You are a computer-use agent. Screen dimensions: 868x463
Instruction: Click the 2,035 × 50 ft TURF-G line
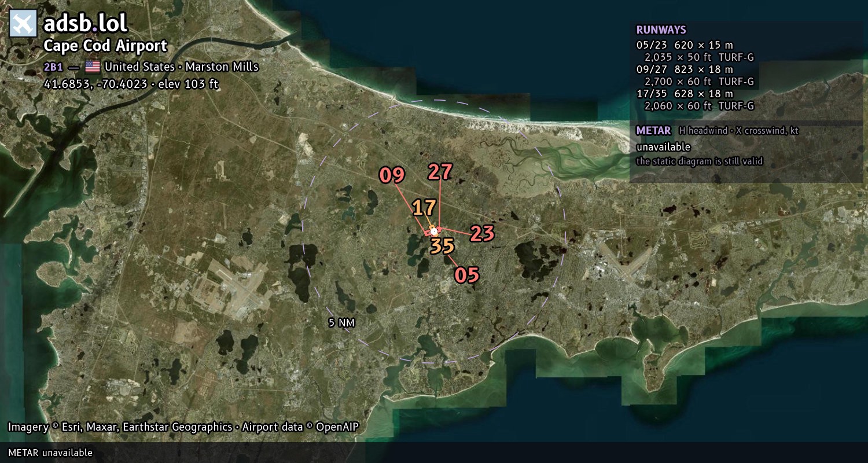click(699, 57)
